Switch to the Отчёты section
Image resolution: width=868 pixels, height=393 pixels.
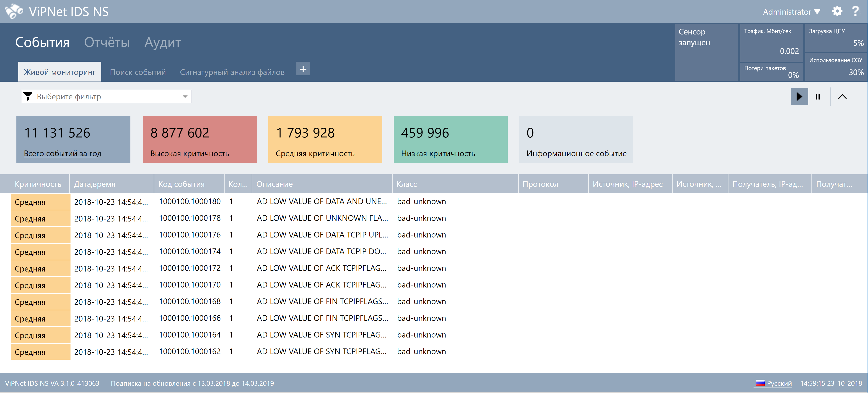[107, 42]
